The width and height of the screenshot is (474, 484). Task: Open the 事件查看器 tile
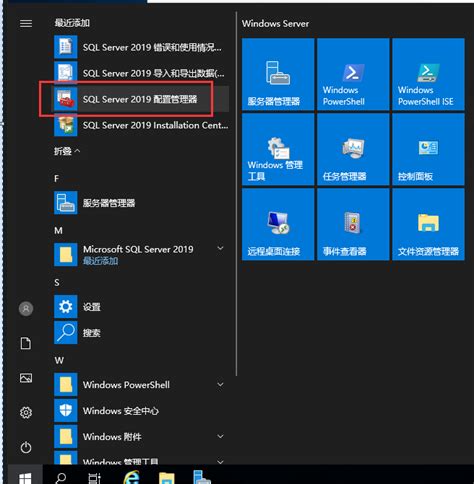click(353, 224)
